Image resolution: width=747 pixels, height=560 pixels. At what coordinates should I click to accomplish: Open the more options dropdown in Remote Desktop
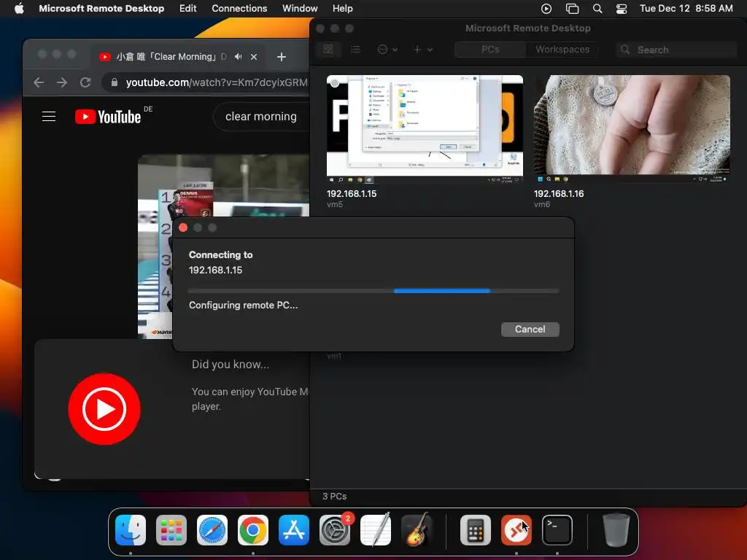coord(387,49)
